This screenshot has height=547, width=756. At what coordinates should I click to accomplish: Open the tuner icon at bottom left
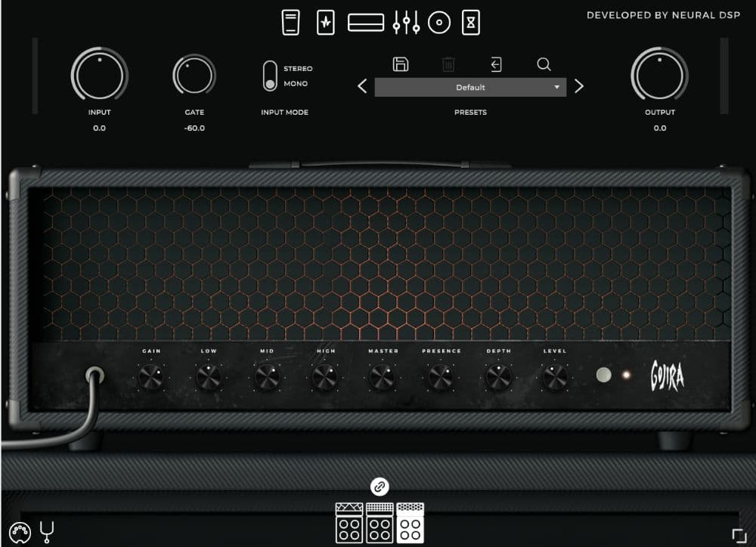pyautogui.click(x=45, y=531)
